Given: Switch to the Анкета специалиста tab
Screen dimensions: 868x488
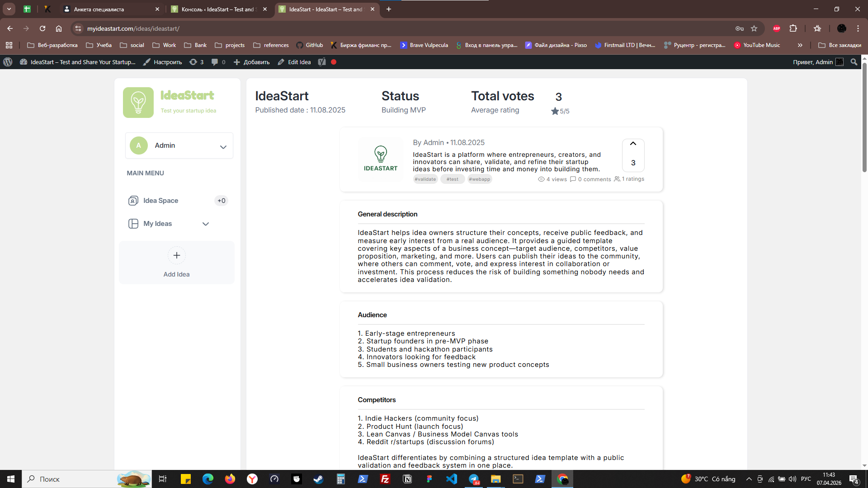Looking at the screenshot, I should [111, 9].
